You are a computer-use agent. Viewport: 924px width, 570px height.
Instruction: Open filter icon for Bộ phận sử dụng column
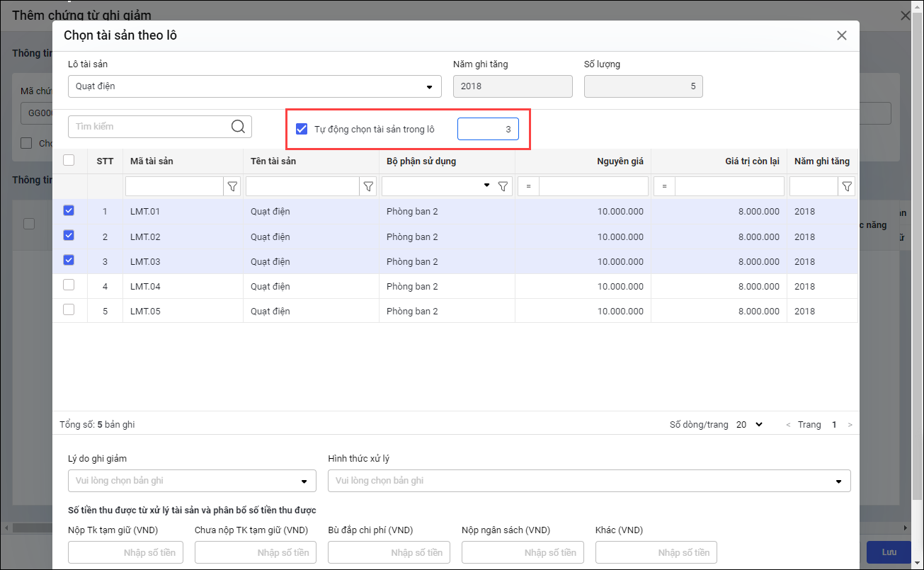(x=503, y=186)
